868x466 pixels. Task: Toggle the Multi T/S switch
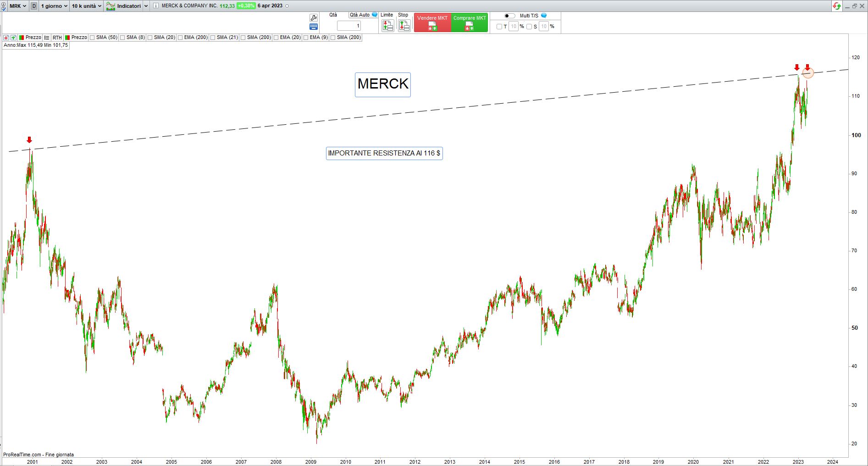(x=509, y=16)
